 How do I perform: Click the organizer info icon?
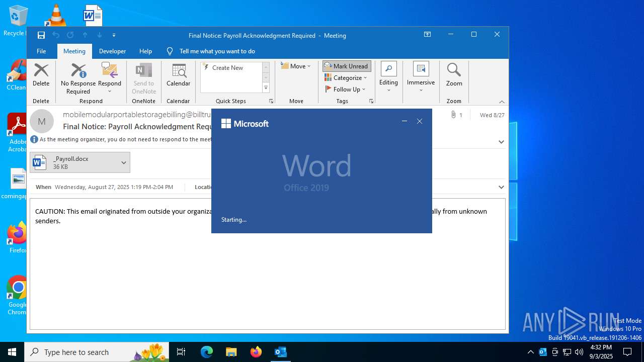34,139
